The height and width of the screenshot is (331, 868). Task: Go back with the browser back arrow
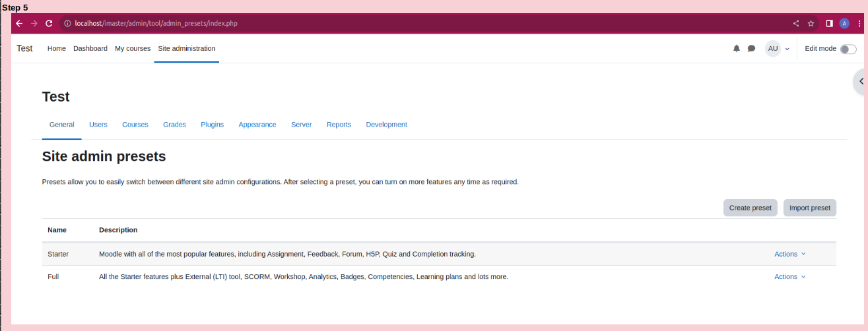pyautogui.click(x=19, y=23)
